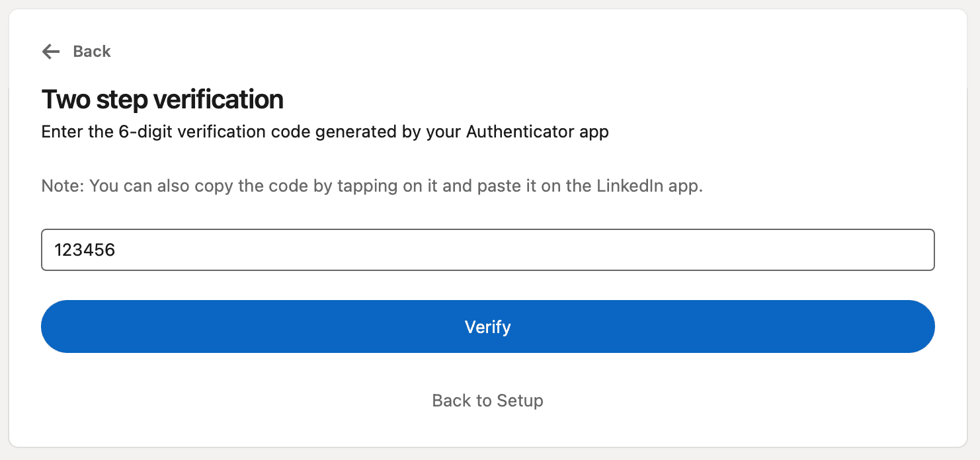Open the Back to Setup link

point(488,401)
